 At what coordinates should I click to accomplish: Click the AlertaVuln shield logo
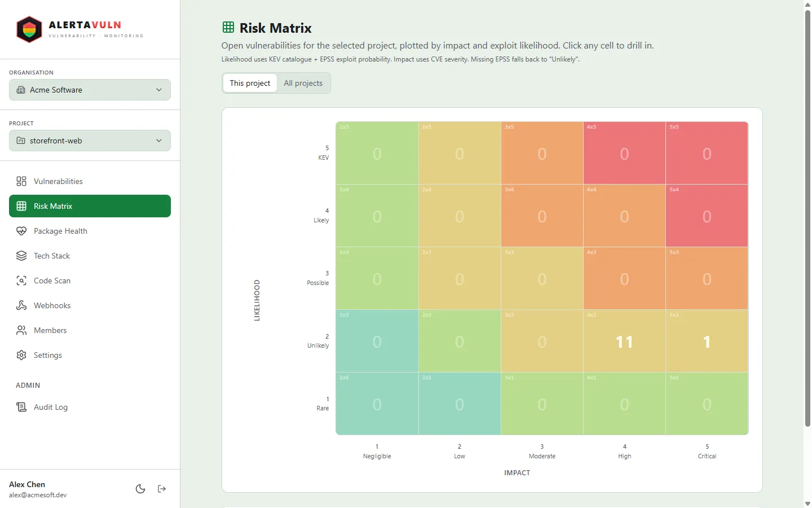coord(29,29)
